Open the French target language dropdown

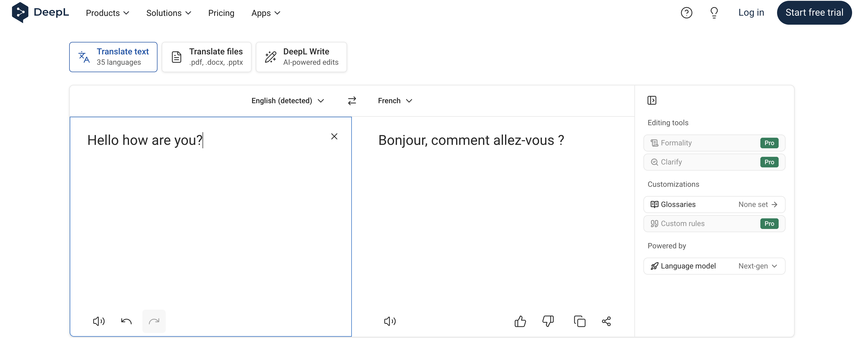(x=395, y=101)
